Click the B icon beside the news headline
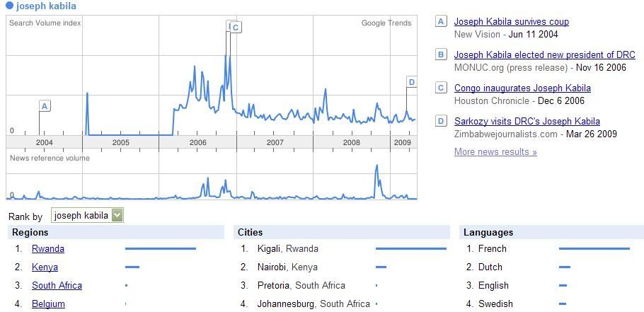The width and height of the screenshot is (644, 312). pos(441,54)
